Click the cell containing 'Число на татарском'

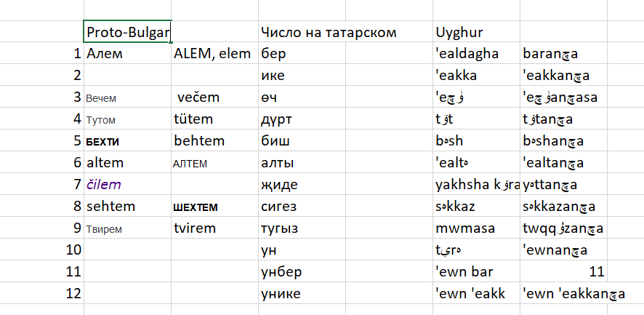pos(302,32)
